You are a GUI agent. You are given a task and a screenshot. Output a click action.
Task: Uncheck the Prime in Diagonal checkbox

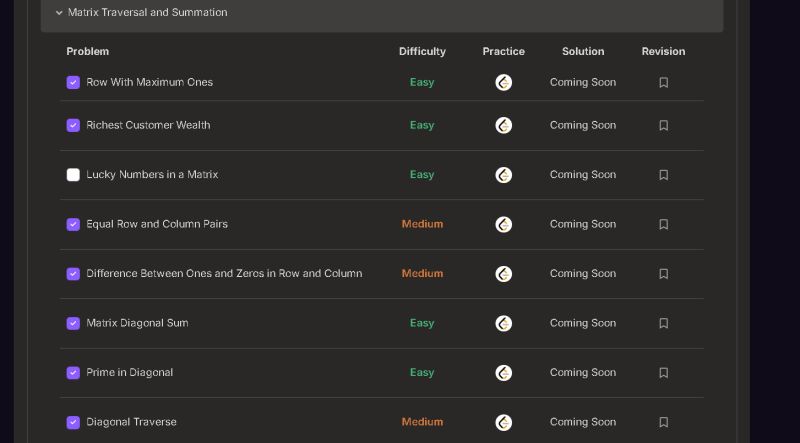(x=73, y=373)
